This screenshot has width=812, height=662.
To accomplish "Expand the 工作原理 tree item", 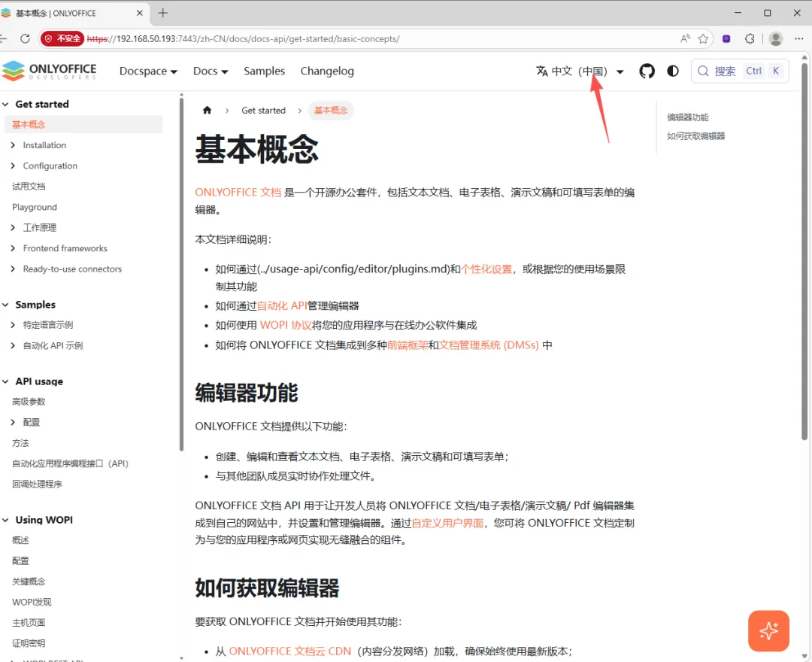I will (x=13, y=227).
